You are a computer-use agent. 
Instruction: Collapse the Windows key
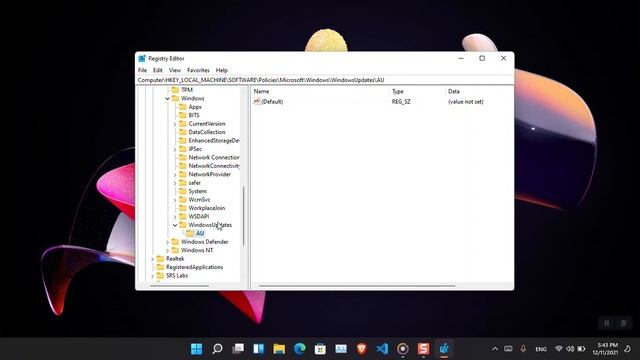pyautogui.click(x=167, y=98)
